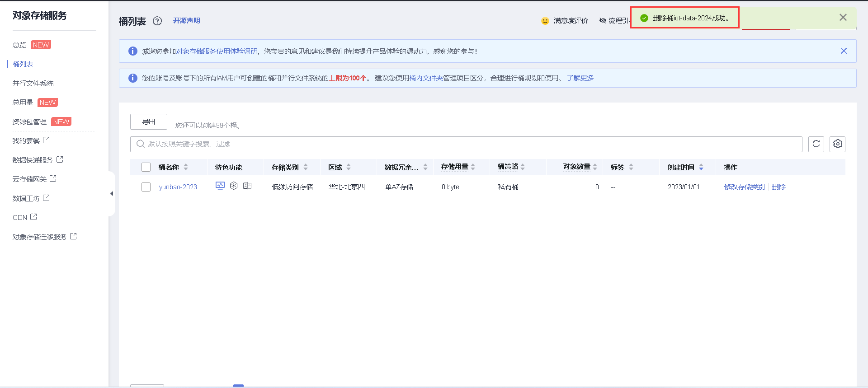
Task: Sort by 标签 column
Action: [x=631, y=167]
